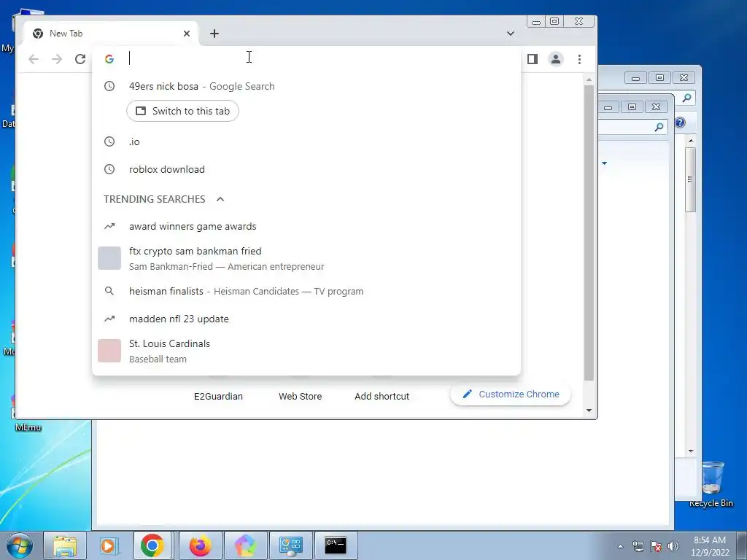Click the small blue dropdown arrow in the background window
This screenshot has height=560, width=747.
[604, 163]
